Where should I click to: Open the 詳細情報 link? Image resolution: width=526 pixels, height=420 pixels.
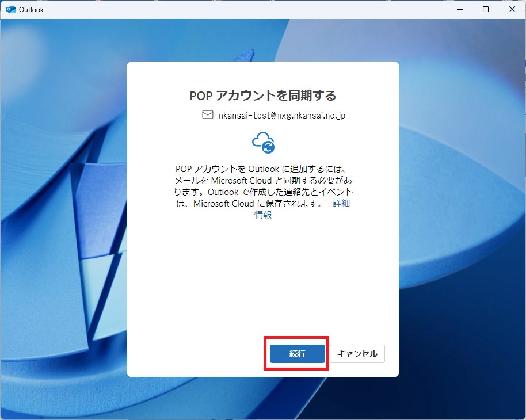coord(341,203)
